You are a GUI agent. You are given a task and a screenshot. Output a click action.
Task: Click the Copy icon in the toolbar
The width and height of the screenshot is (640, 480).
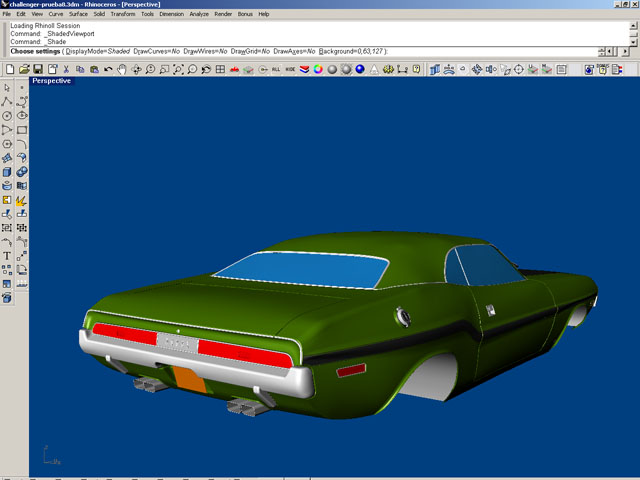(80, 69)
